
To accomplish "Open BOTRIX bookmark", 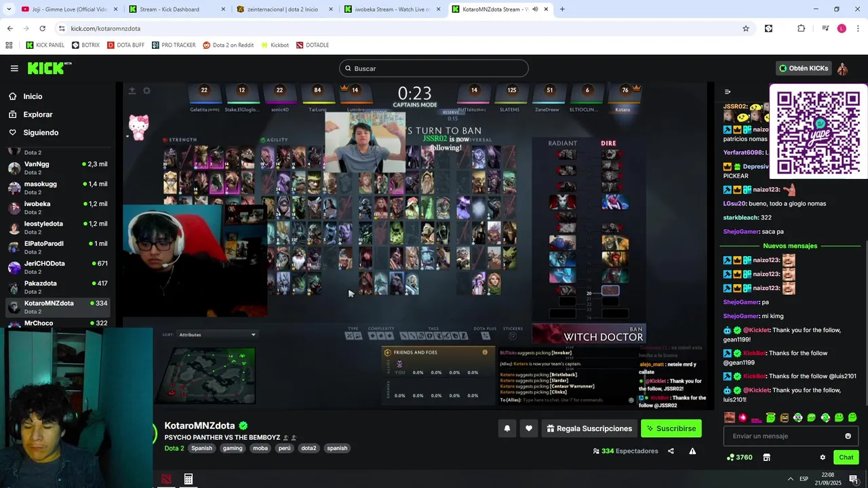I will point(85,45).
